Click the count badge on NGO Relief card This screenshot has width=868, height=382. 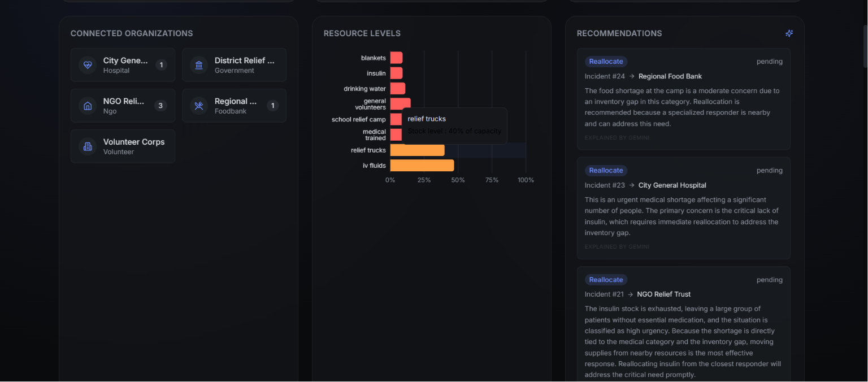160,106
